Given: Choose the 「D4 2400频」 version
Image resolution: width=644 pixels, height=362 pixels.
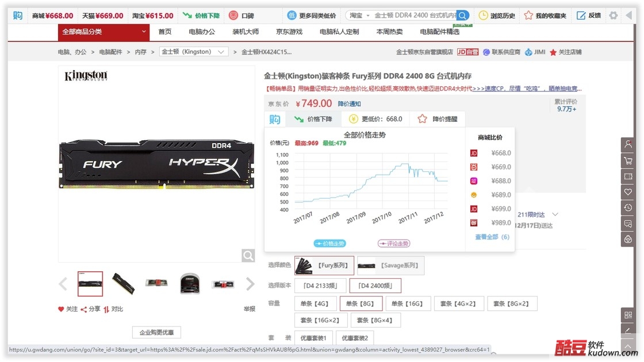Looking at the screenshot, I should coord(375,286).
